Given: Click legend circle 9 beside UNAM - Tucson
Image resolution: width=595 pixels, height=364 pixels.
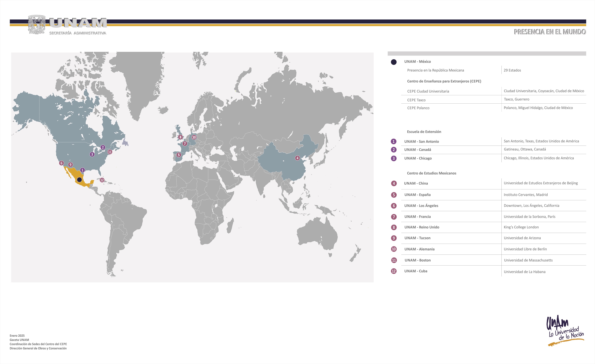Looking at the screenshot, I should click(x=394, y=238).
